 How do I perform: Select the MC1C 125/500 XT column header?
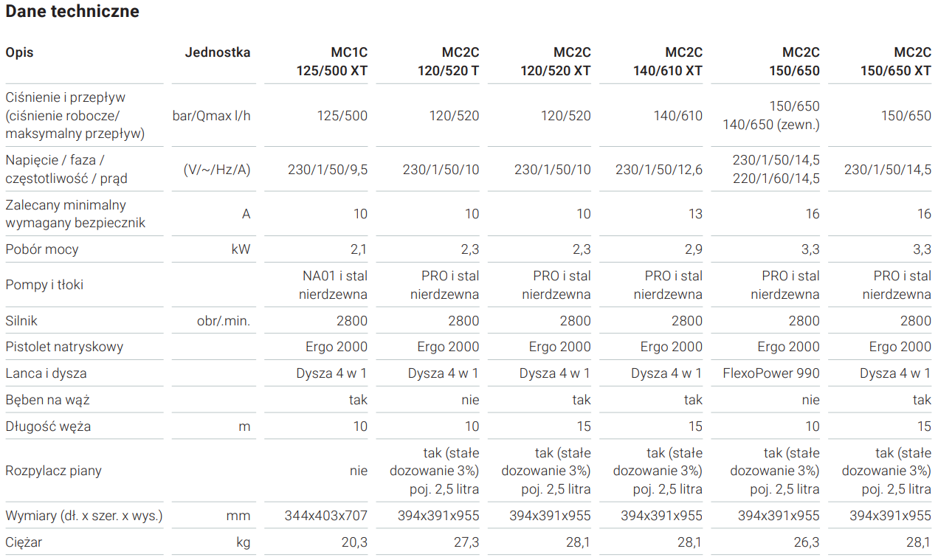click(331, 62)
